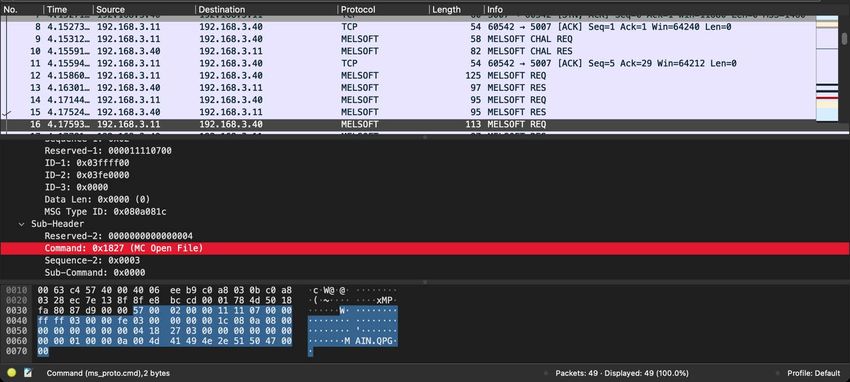This screenshot has width=850, height=382.
Task: Select packet 13 MELSOFT RES length 97
Action: coord(408,88)
